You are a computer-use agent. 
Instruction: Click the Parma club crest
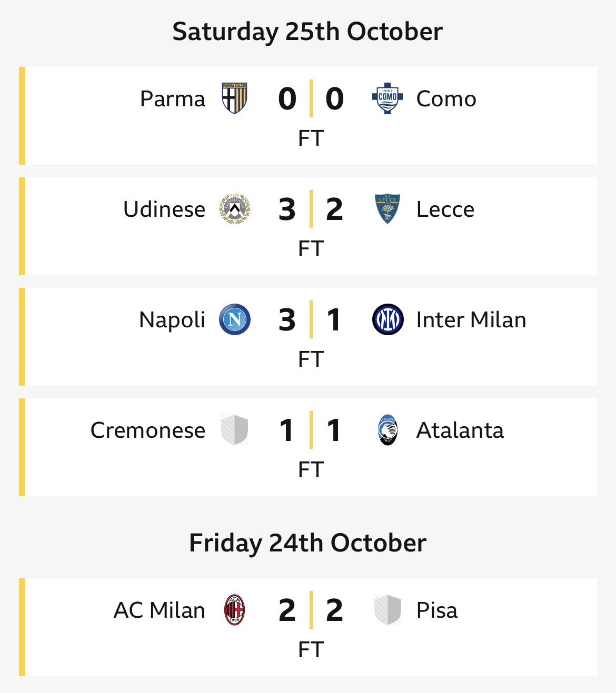click(234, 98)
